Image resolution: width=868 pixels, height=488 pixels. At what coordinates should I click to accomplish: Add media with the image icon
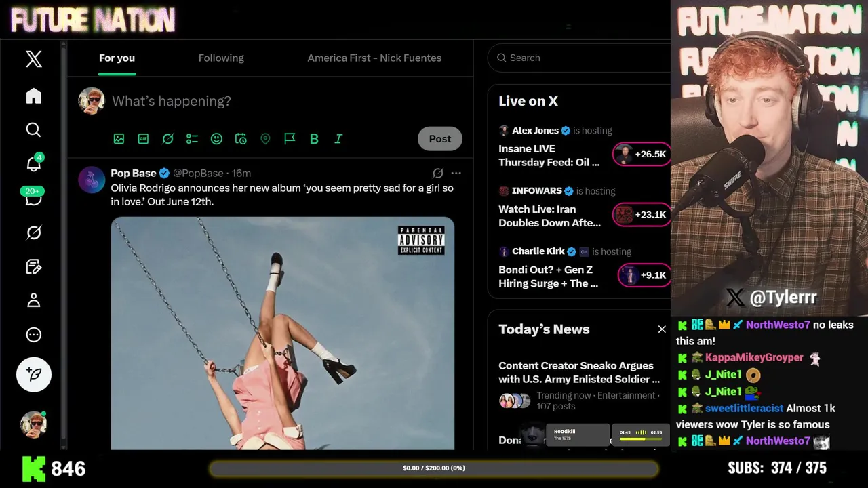(x=119, y=139)
